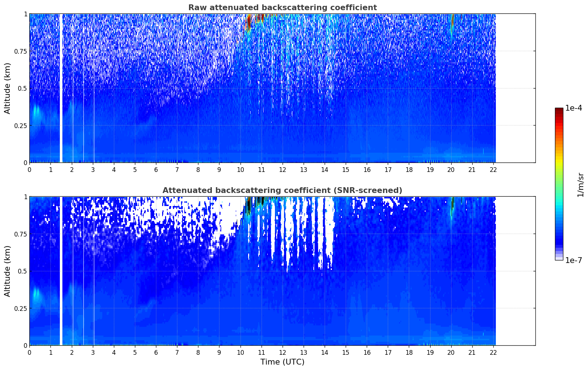The width and height of the screenshot is (588, 370).
Task: Click the "Attenuated backscattering coefficient (SNR-screened)" title
Action: click(x=282, y=190)
